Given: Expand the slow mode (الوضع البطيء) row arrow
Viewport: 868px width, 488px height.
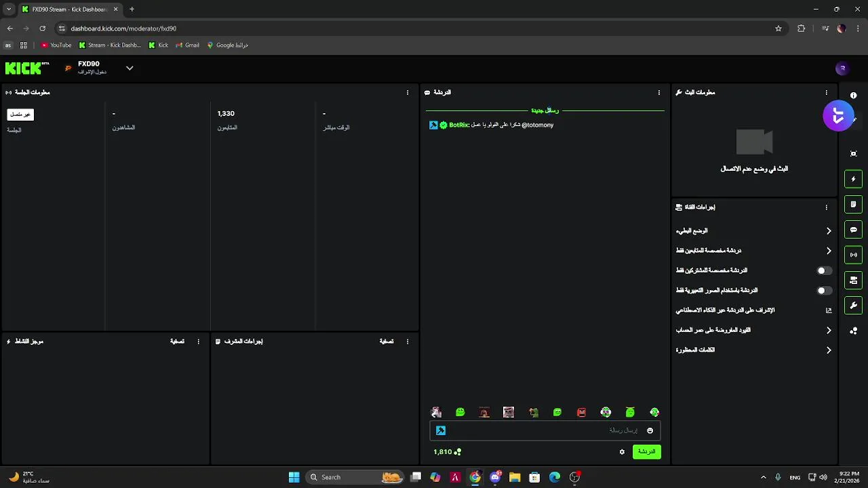Looking at the screenshot, I should [x=829, y=231].
